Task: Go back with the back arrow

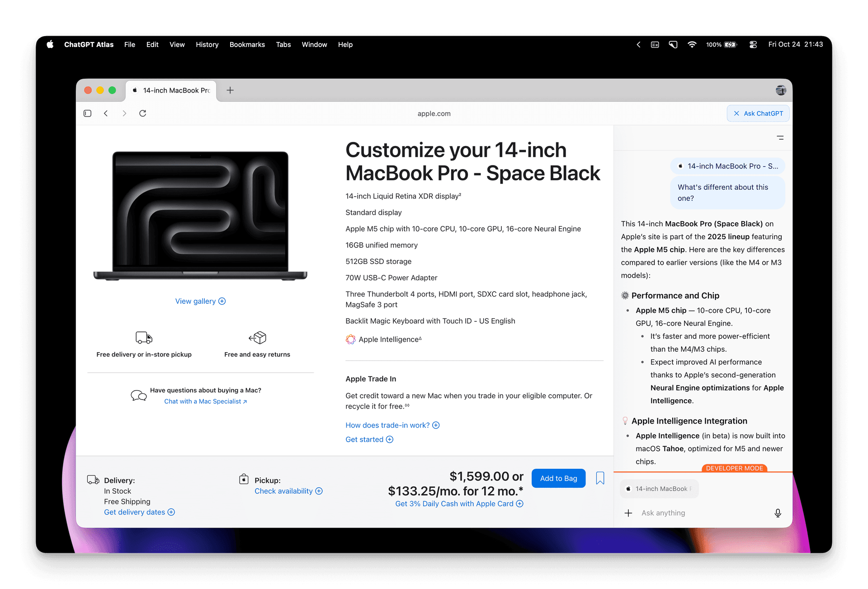Action: [106, 113]
